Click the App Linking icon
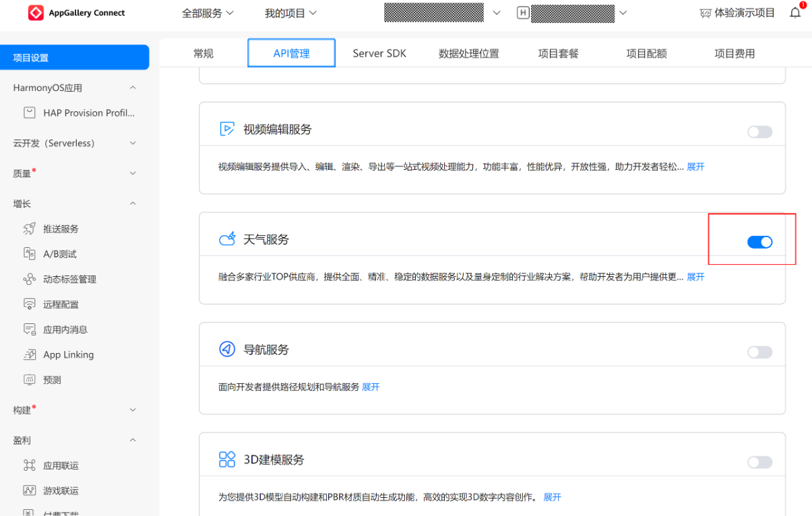The height and width of the screenshot is (516, 812). pos(30,354)
